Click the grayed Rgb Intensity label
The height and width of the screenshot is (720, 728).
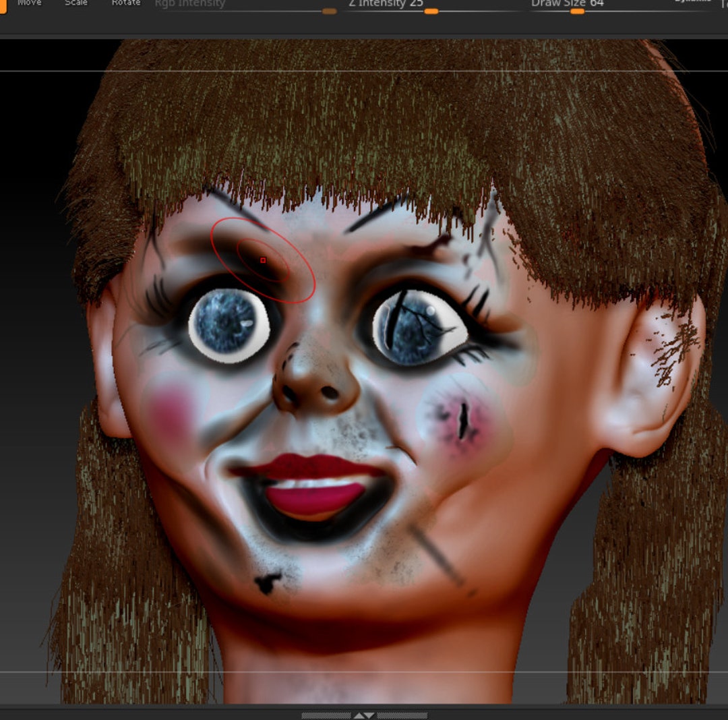tap(190, 3)
